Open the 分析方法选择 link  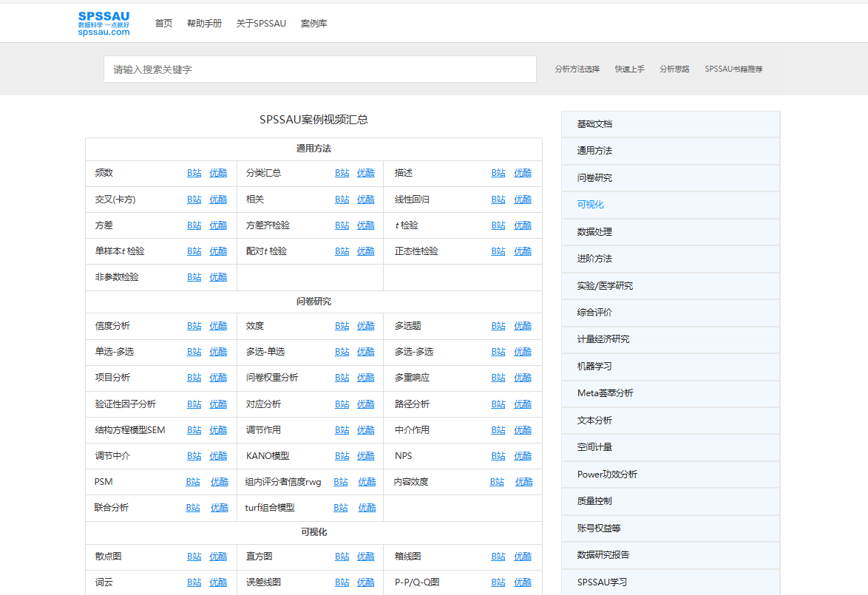coord(577,69)
